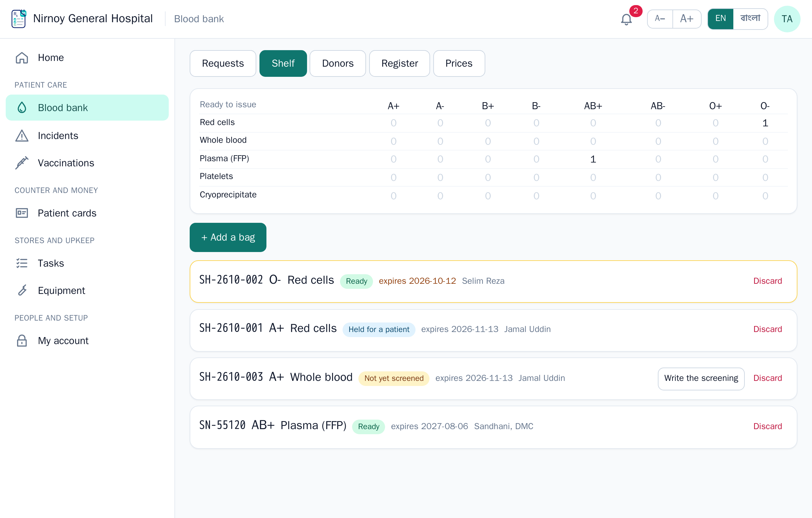Discard bag SH-2610-002
This screenshot has width=812, height=518.
[768, 281]
